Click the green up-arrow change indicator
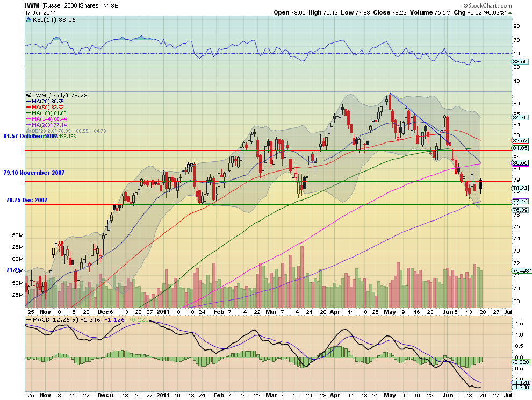This screenshot has width=532, height=400. [510, 13]
